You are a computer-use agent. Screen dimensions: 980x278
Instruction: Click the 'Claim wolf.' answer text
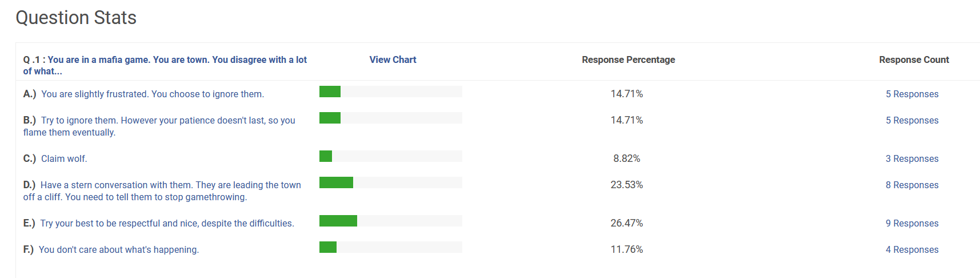pyautogui.click(x=64, y=158)
